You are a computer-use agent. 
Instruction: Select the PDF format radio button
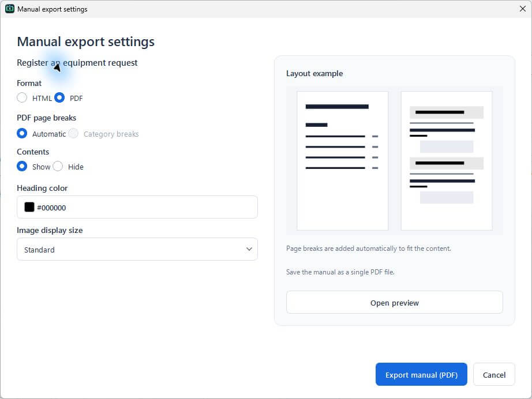click(59, 97)
